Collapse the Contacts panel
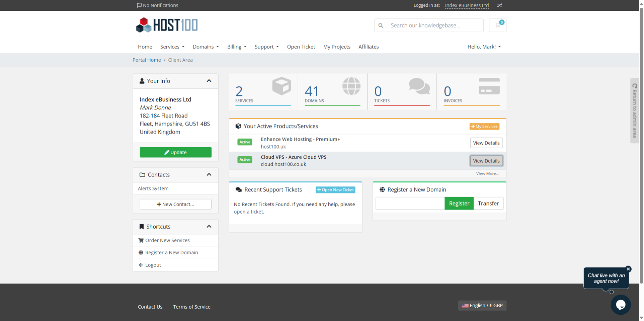The height and width of the screenshot is (321, 644). click(209, 174)
